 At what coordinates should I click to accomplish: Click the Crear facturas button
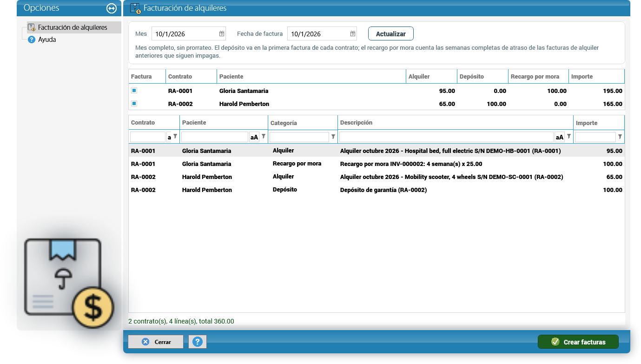[x=578, y=342]
